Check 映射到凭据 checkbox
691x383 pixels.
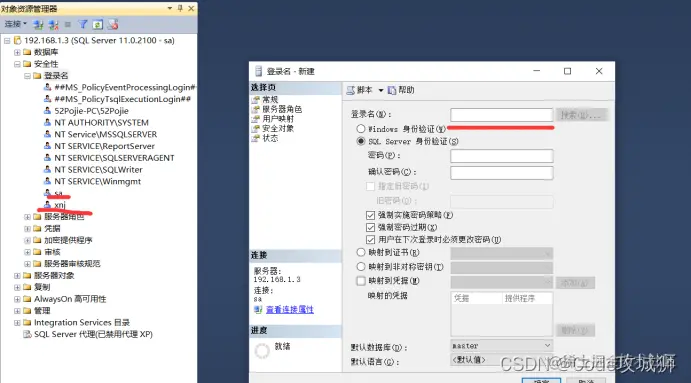pyautogui.click(x=361, y=281)
